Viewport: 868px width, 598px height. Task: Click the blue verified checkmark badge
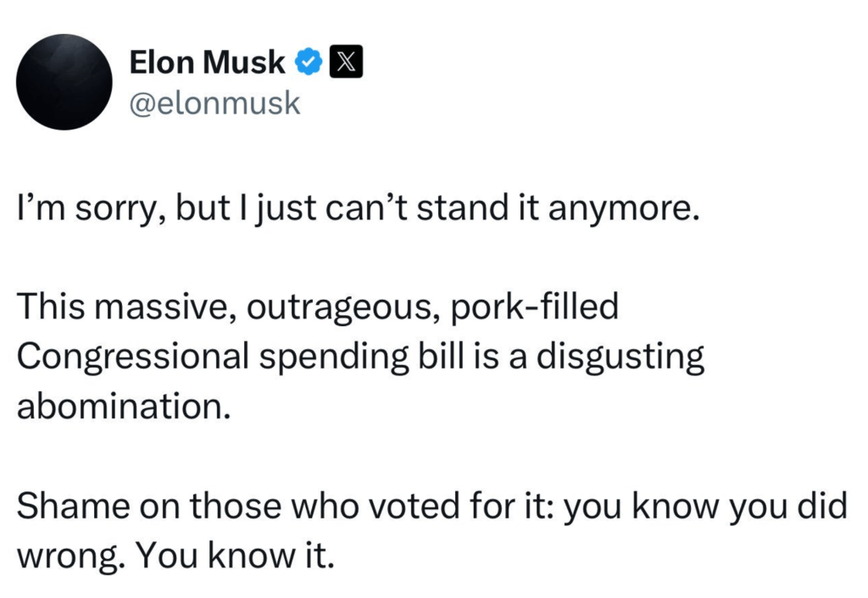coord(308,63)
